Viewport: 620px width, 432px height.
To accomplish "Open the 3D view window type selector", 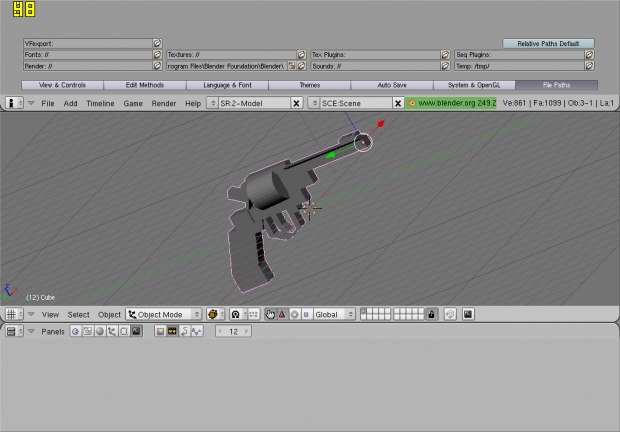I will click(14, 314).
